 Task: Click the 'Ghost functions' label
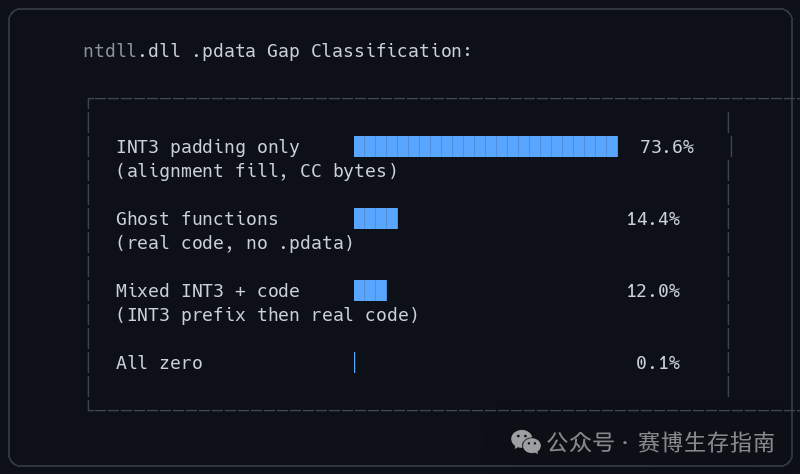click(197, 219)
